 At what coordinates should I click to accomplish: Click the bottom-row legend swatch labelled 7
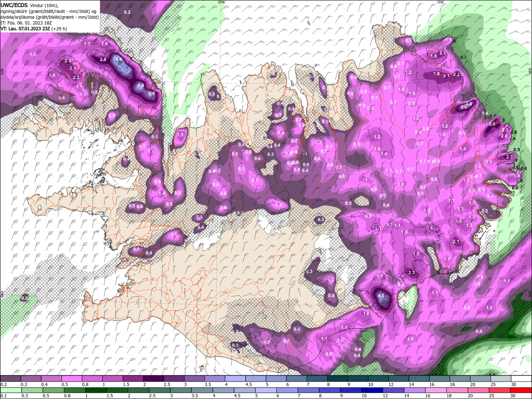click(x=308, y=390)
